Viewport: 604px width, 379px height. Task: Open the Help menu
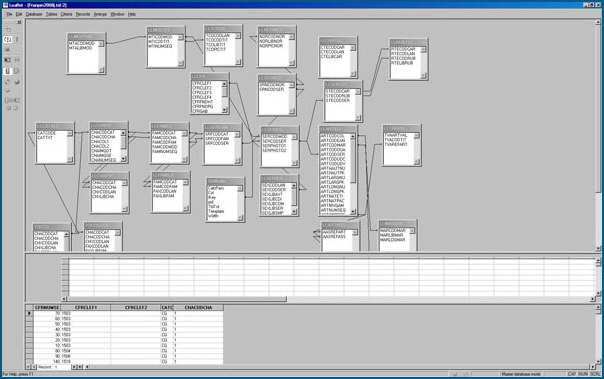[132, 14]
